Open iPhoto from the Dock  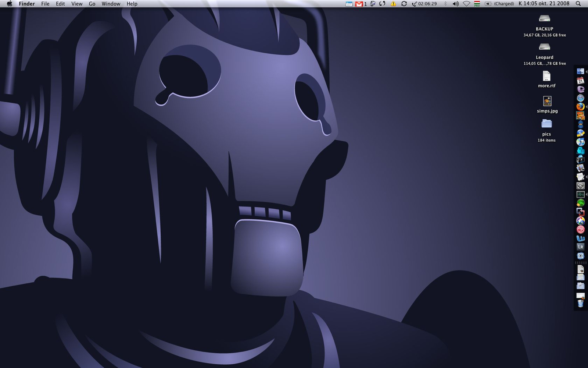(x=581, y=168)
